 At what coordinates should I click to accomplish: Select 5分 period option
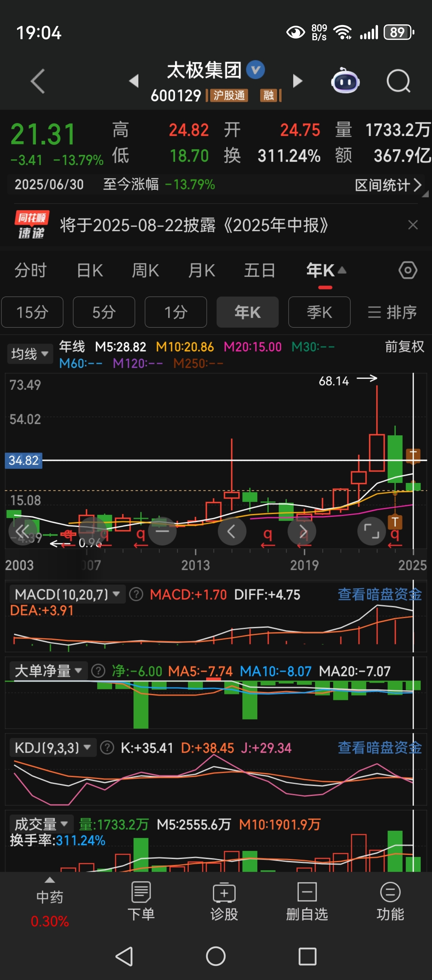pos(104,312)
